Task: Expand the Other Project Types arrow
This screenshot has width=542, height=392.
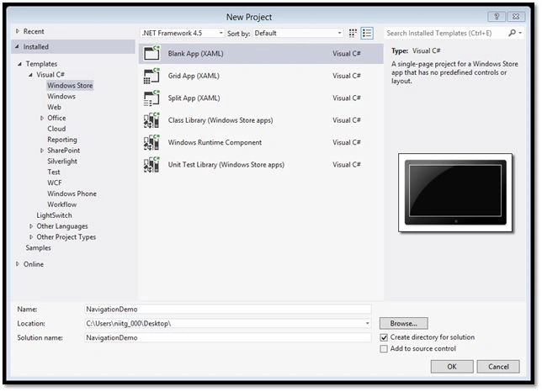Action: pos(31,237)
